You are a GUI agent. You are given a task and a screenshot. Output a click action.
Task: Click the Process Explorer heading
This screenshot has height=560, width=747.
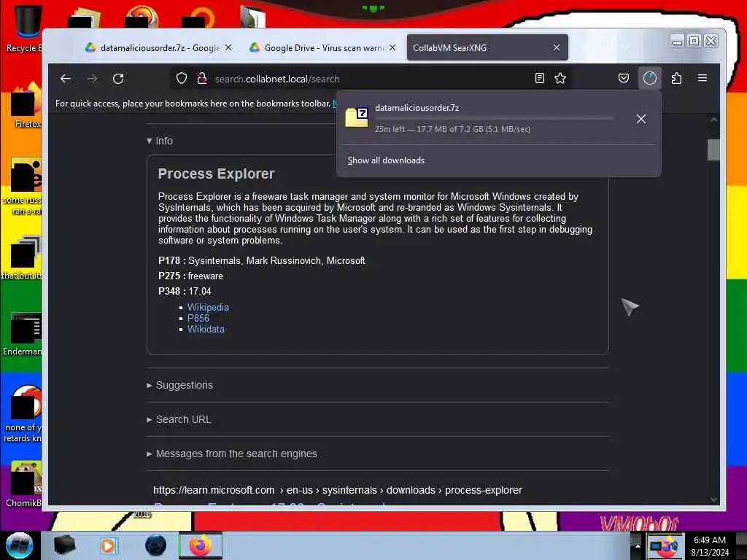click(x=216, y=174)
